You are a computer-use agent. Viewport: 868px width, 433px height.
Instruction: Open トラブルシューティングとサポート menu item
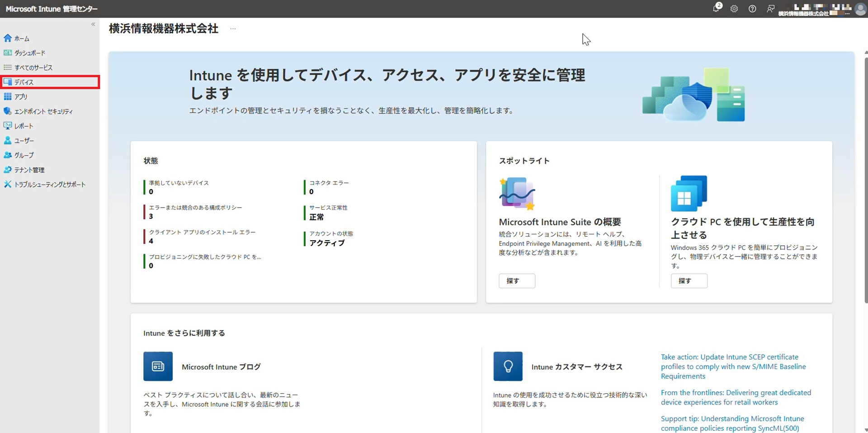[50, 185]
